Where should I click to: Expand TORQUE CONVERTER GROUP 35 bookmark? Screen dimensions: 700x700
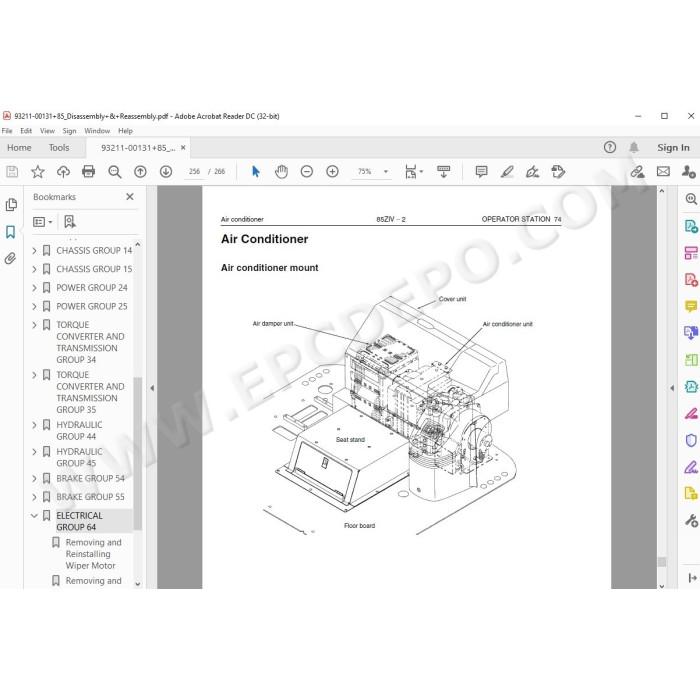pyautogui.click(x=34, y=375)
